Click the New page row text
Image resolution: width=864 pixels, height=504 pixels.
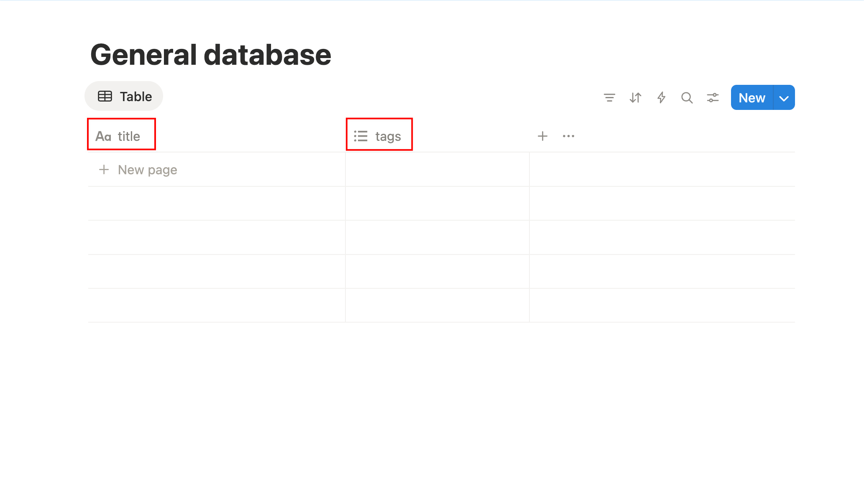(147, 170)
